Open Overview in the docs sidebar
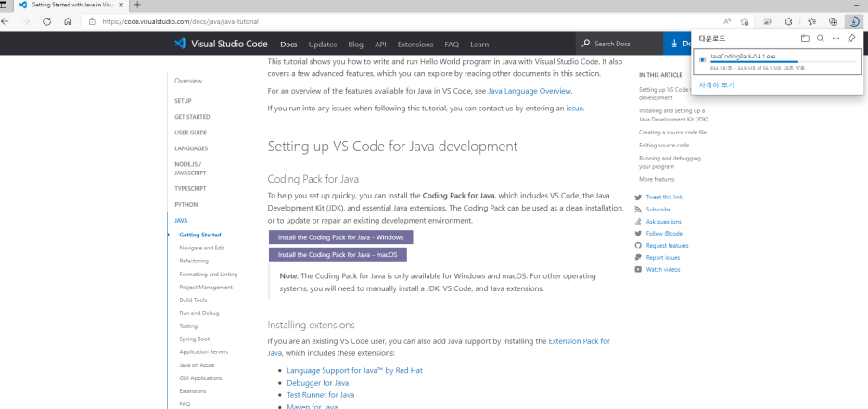Image resolution: width=868 pixels, height=409 pixels. 188,81
